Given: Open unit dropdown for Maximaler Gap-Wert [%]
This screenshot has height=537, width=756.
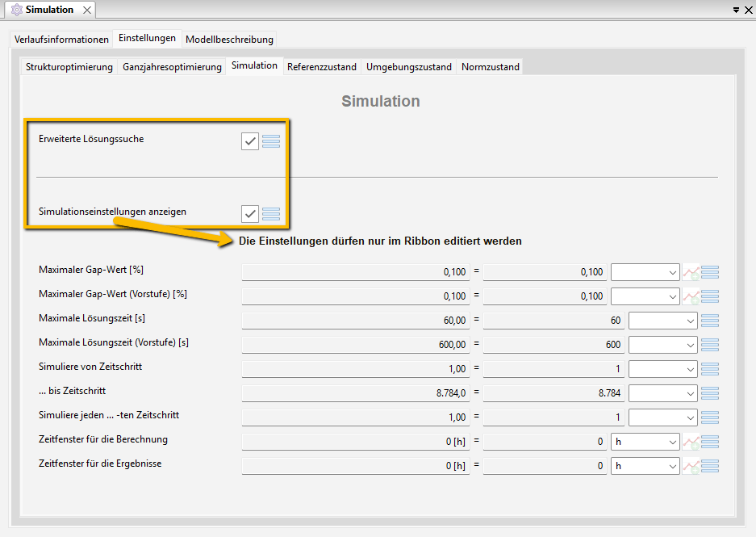Looking at the screenshot, I should point(645,272).
